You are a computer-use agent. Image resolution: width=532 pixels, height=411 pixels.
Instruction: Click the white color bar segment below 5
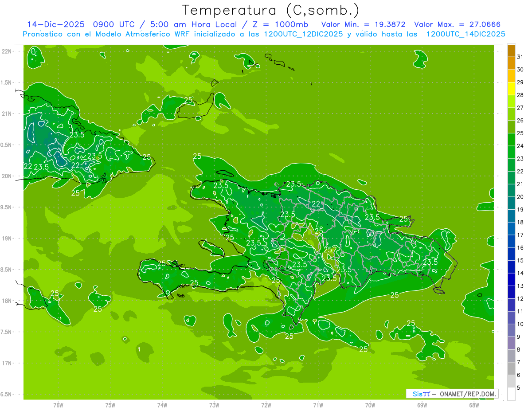pyautogui.click(x=511, y=394)
